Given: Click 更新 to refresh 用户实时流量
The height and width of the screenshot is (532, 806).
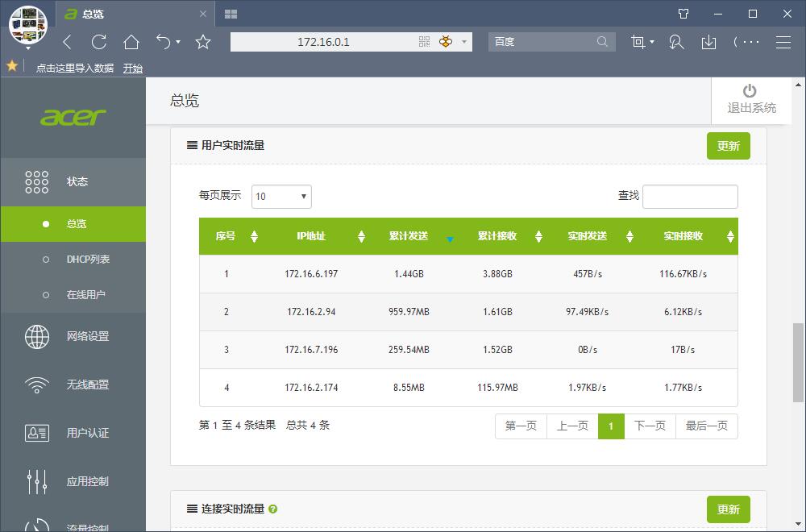Looking at the screenshot, I should click(728, 146).
